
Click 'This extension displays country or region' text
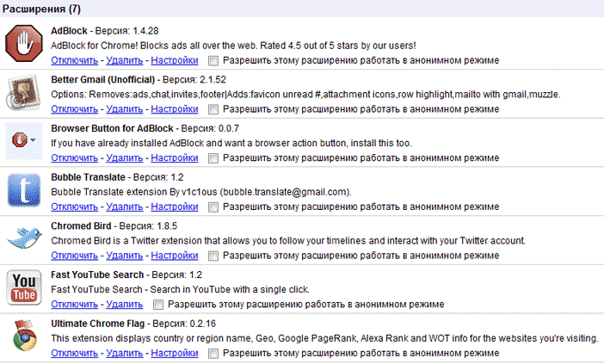pos(324,338)
